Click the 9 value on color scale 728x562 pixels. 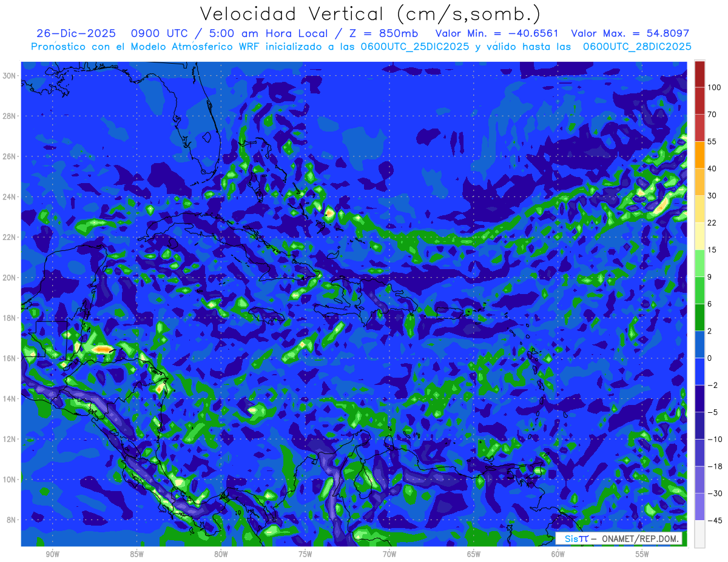[x=710, y=277]
